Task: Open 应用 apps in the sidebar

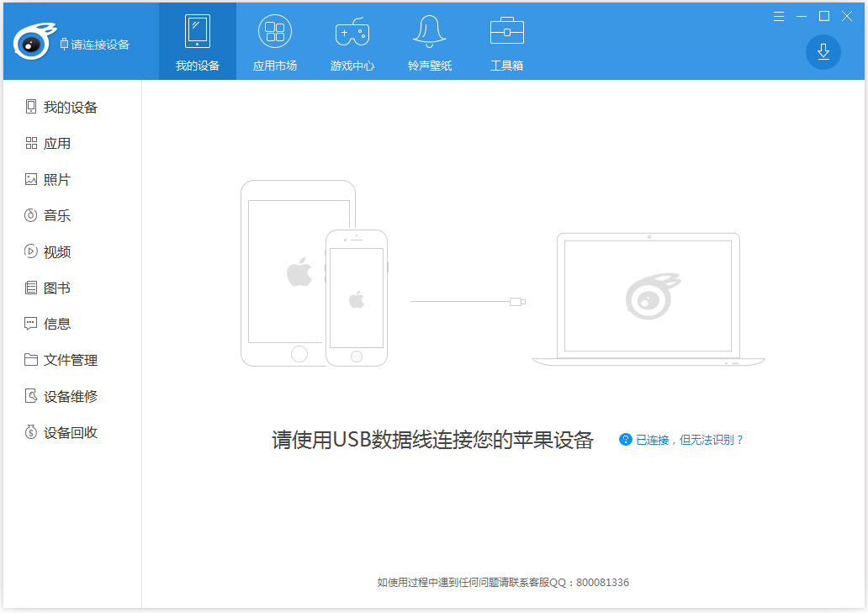Action: [x=57, y=143]
